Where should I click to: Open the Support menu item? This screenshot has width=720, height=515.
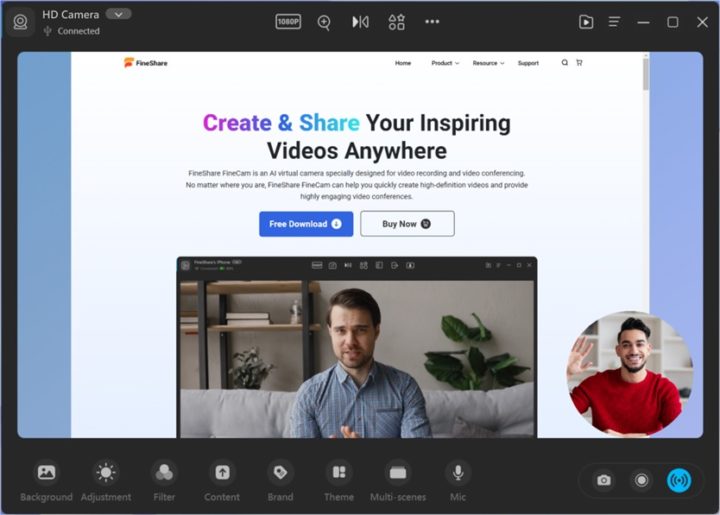click(528, 63)
